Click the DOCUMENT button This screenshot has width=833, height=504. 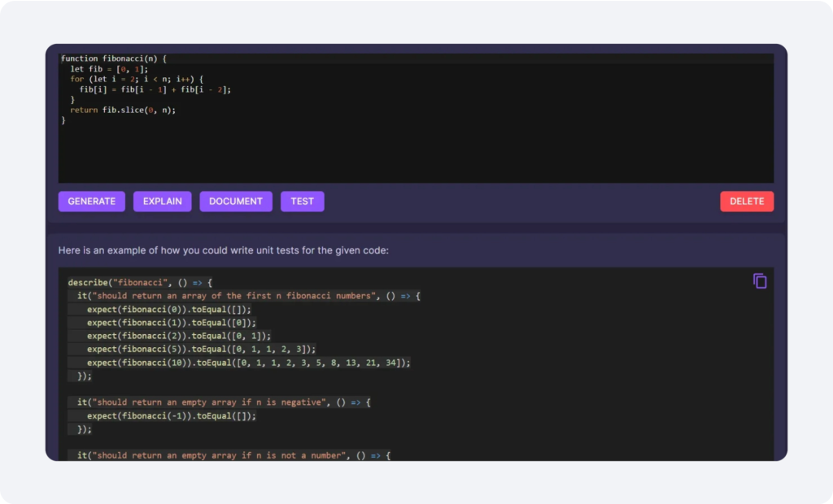point(236,202)
